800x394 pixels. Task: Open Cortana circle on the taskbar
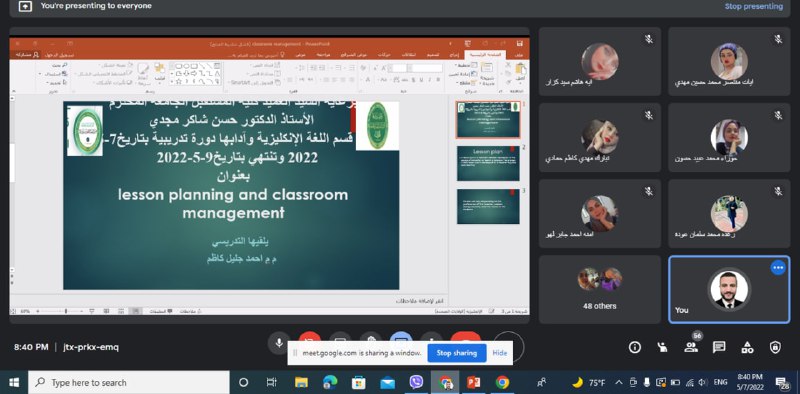(243, 382)
